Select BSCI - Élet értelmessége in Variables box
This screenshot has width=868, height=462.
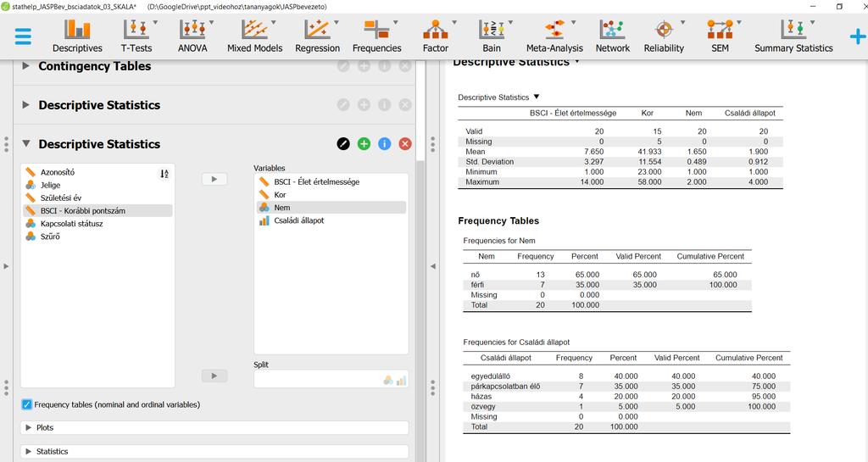click(331, 181)
